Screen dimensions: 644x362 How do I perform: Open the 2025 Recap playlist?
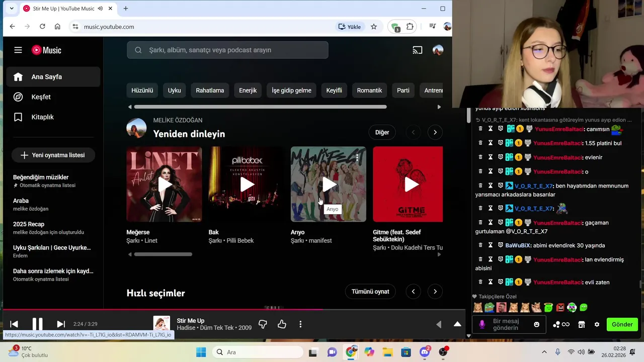[53, 228]
